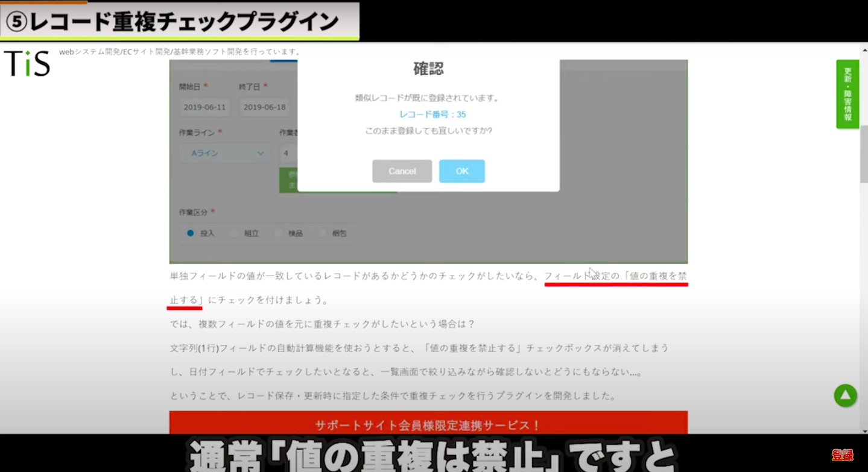
Task: Click the page vertical scrollbar thumb
Action: (863, 154)
